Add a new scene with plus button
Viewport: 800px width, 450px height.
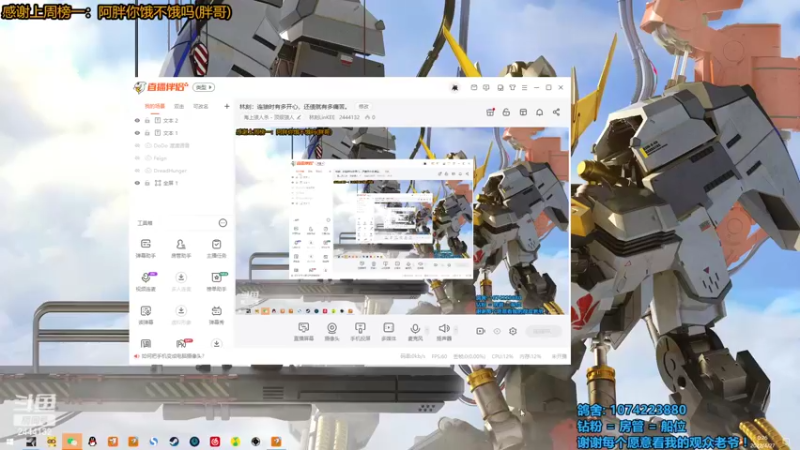227,106
